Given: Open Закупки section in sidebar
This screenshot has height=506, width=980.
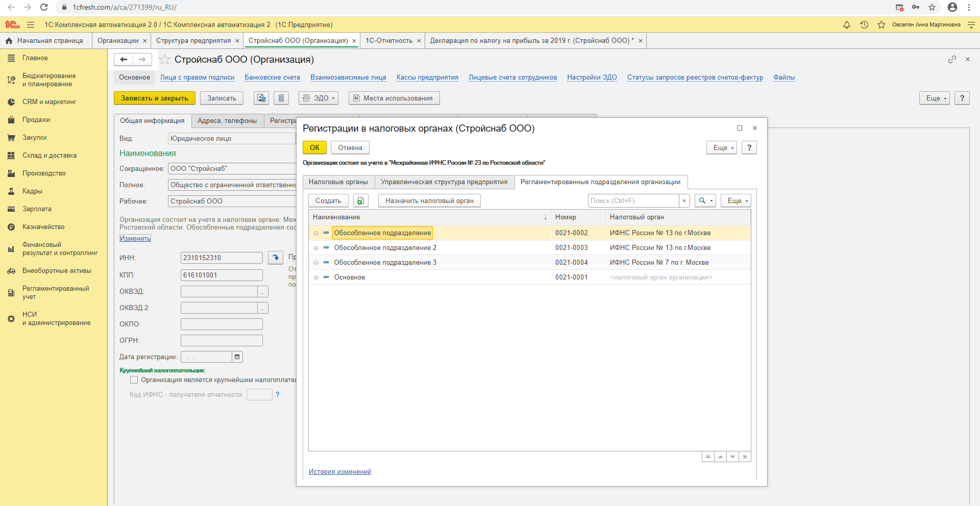Looking at the screenshot, I should pos(54,138).
